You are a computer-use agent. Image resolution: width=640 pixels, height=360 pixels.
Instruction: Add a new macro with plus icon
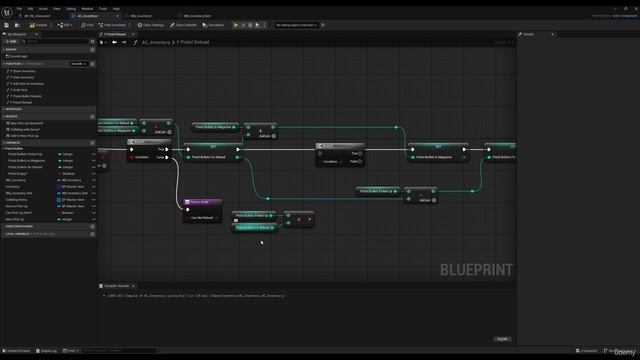pyautogui.click(x=93, y=117)
